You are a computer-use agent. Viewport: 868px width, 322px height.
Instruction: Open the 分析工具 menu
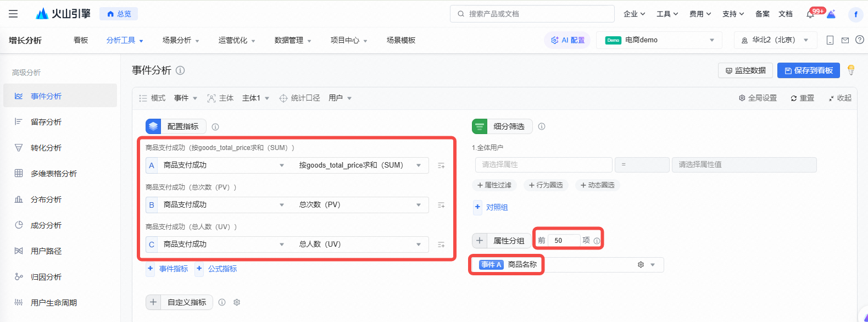pyautogui.click(x=125, y=40)
